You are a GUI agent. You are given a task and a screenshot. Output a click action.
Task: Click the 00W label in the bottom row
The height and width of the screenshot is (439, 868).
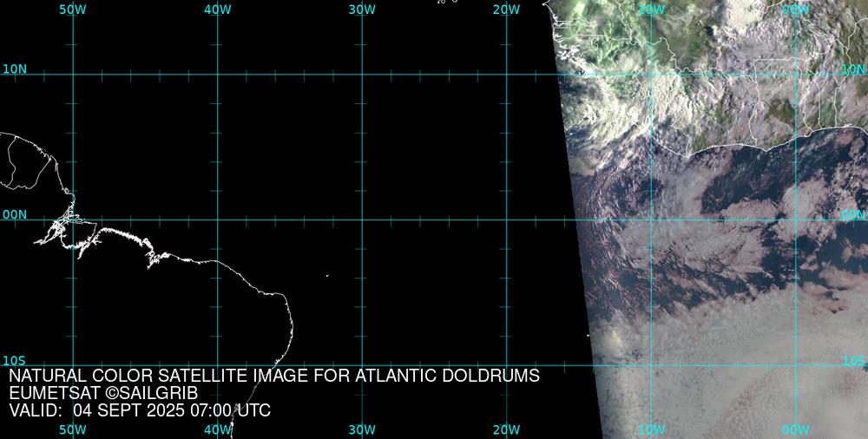(796, 430)
